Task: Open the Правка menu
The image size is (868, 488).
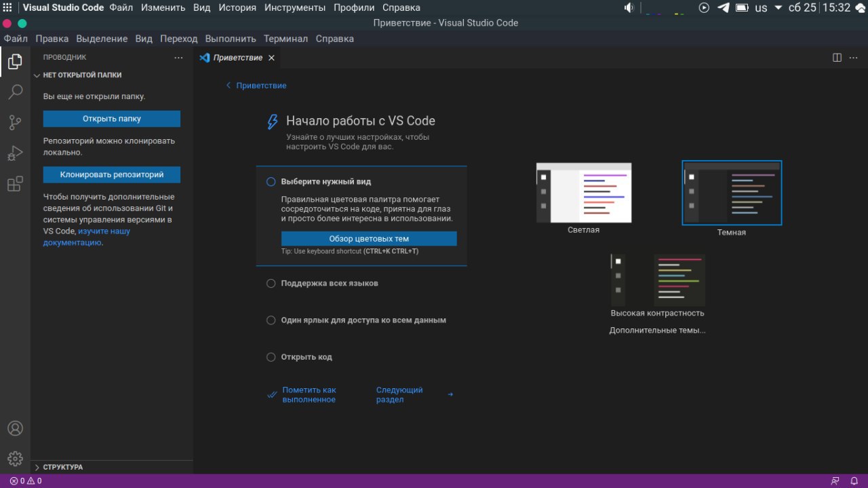Action: coord(52,39)
